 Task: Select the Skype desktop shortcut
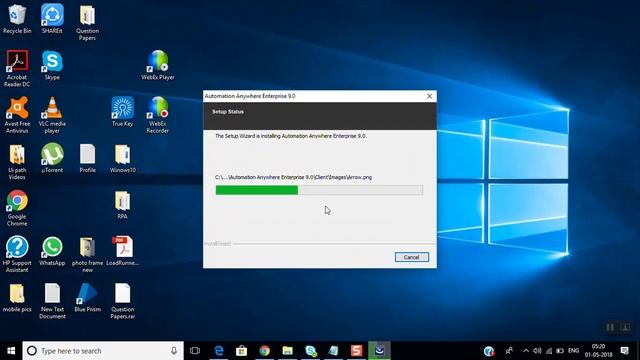tap(52, 65)
